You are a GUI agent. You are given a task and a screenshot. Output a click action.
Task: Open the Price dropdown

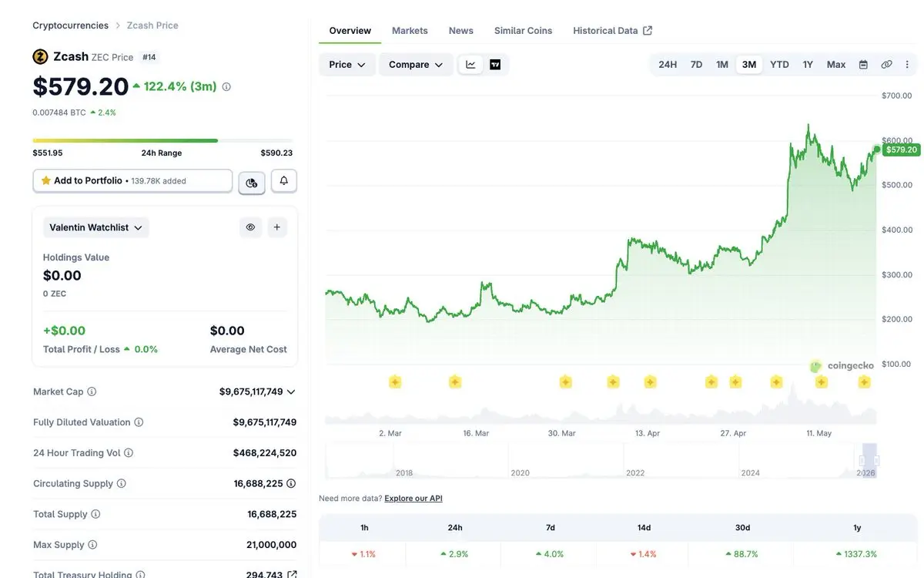[x=347, y=65]
